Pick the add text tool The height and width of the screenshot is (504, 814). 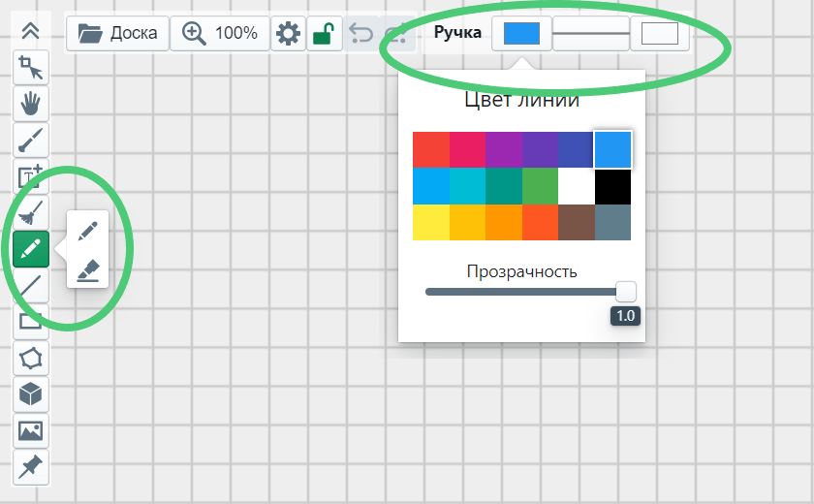click(x=31, y=176)
